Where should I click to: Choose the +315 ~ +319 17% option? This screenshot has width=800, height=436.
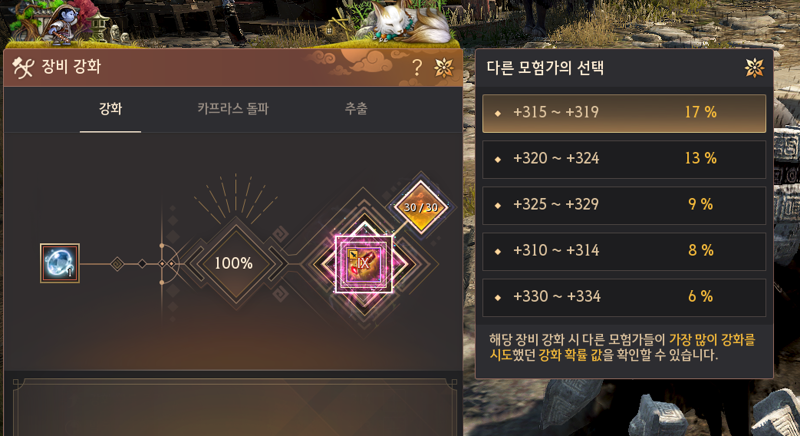pyautogui.click(x=624, y=113)
